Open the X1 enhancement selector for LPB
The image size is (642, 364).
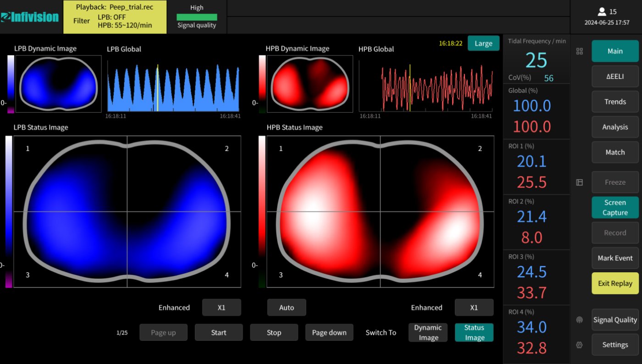pyautogui.click(x=221, y=308)
